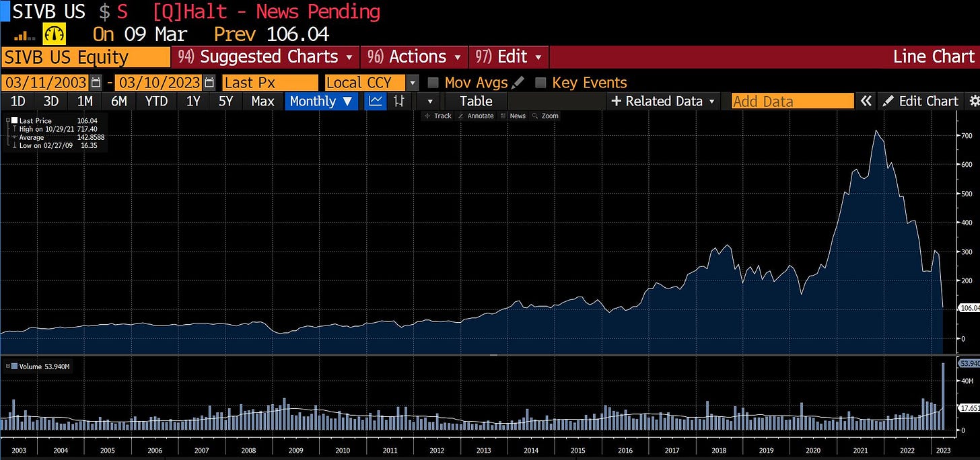Collapse panel with double chevron icon
The height and width of the screenshot is (460, 980).
tap(866, 101)
